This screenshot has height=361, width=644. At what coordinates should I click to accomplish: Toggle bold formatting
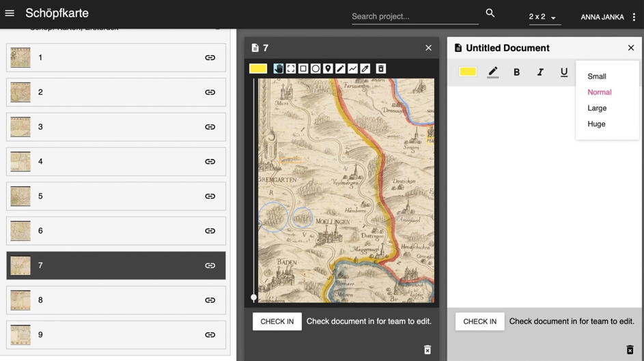pyautogui.click(x=517, y=72)
